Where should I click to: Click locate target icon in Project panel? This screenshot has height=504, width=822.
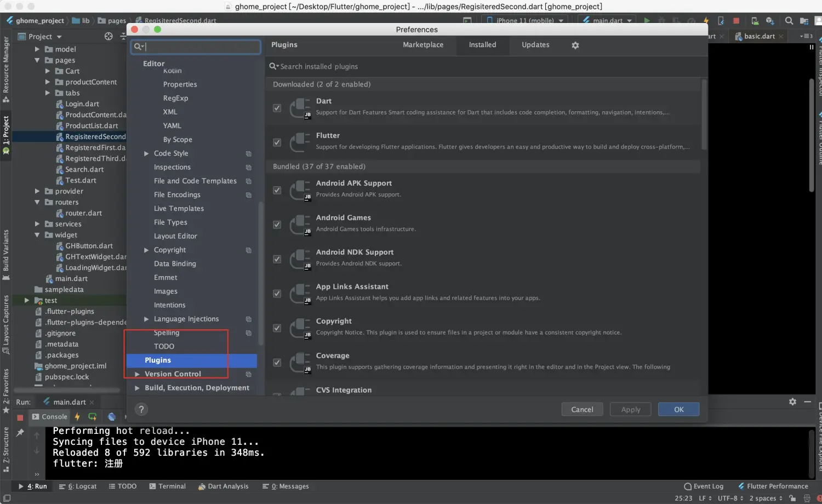(109, 36)
